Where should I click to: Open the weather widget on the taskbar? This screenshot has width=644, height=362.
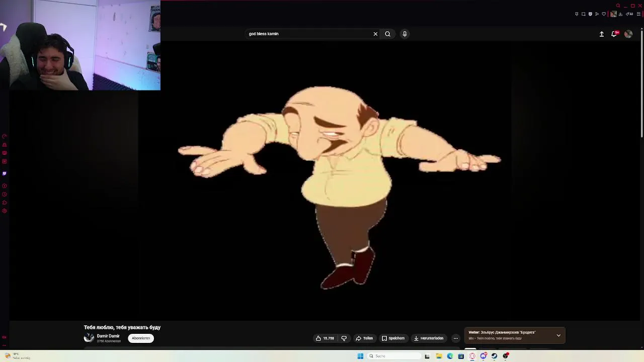pos(18,356)
